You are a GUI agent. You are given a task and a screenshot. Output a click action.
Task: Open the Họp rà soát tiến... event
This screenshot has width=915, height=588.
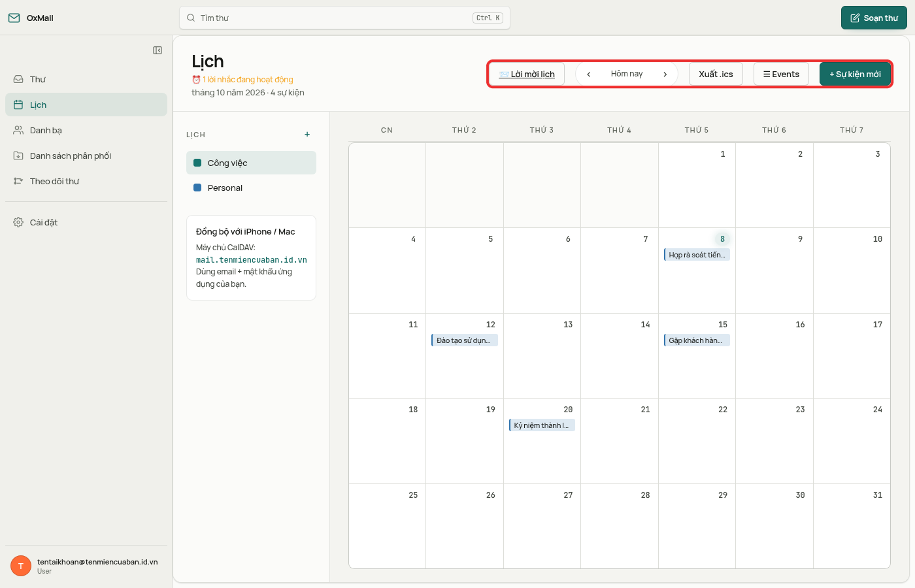pos(697,255)
